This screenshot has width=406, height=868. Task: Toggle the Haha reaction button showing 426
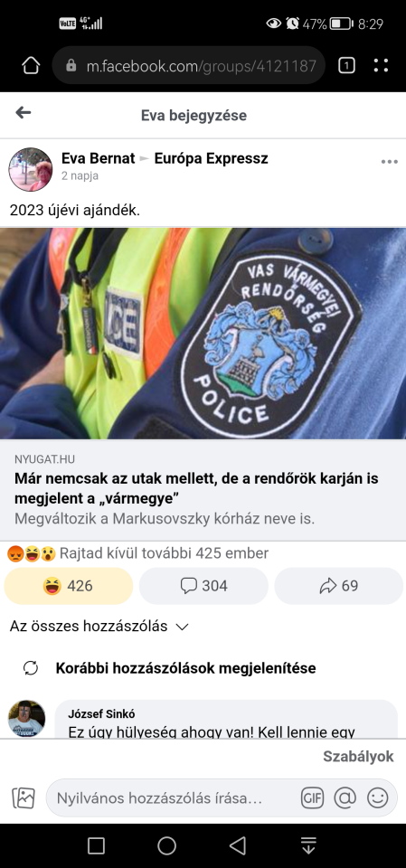tap(69, 586)
